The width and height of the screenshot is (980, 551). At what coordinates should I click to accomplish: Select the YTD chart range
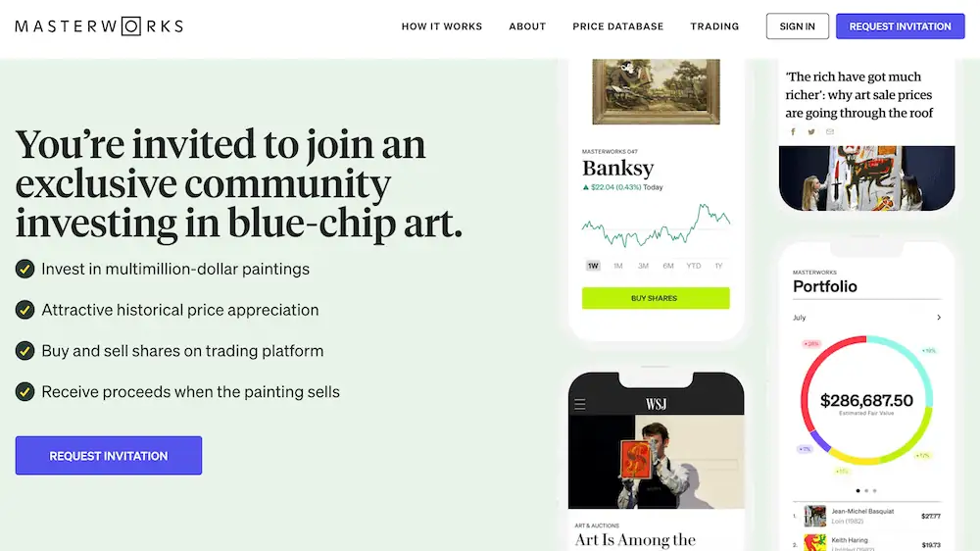(x=694, y=266)
